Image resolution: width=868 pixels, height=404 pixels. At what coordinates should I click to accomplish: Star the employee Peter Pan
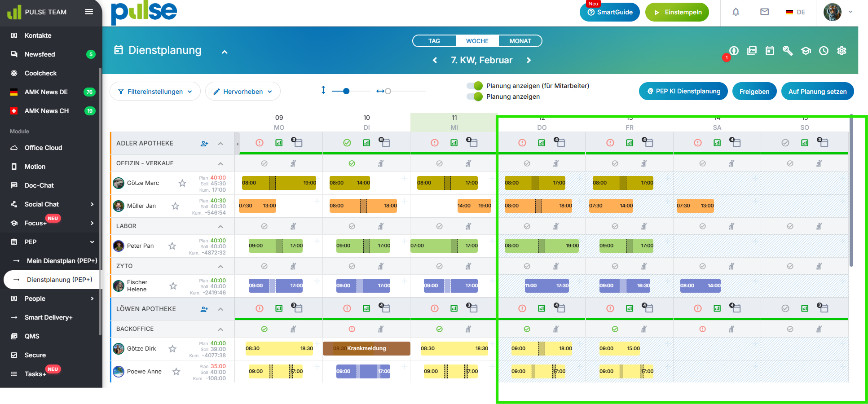tap(172, 246)
